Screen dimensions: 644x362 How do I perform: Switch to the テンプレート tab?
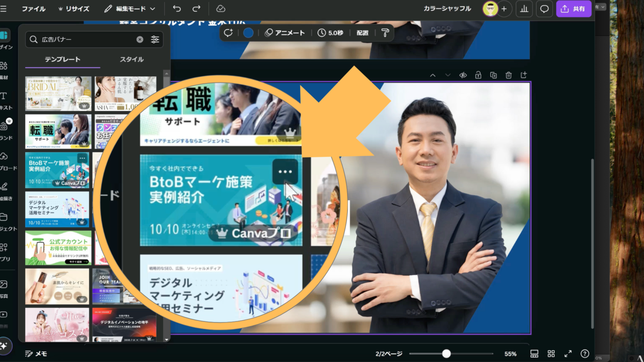pos(63,60)
